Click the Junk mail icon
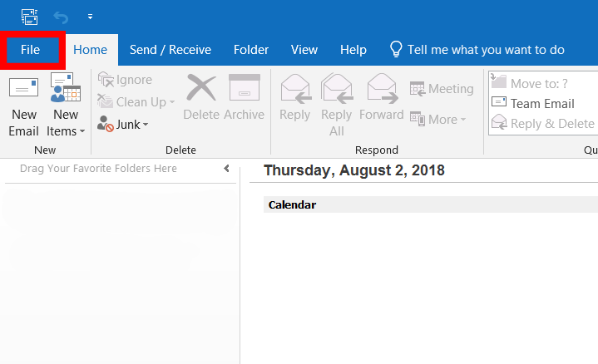 106,125
